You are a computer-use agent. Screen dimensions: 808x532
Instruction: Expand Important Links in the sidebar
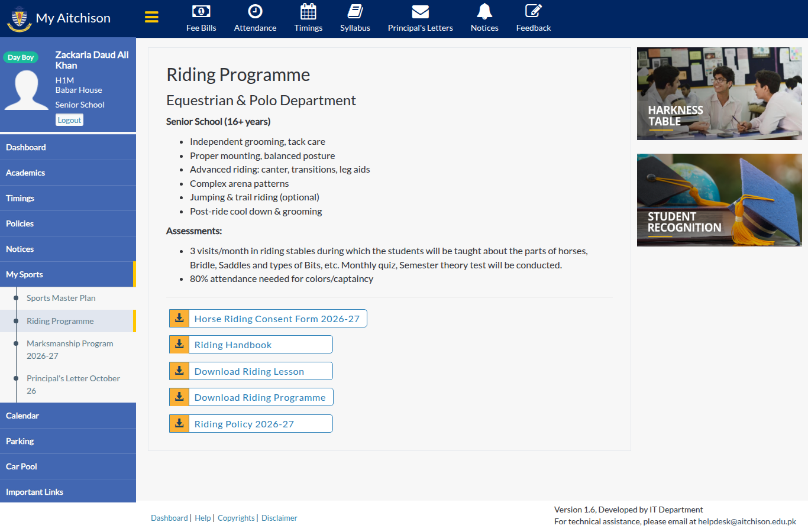68,491
